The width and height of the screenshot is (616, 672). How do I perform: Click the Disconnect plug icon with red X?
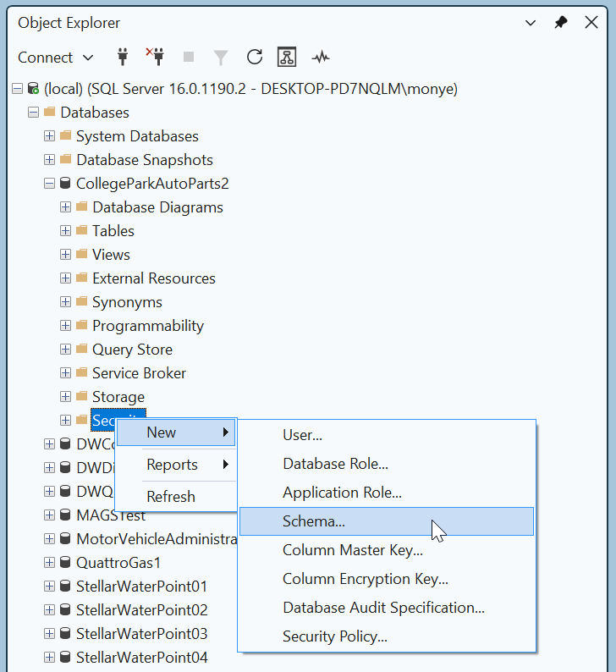[155, 57]
